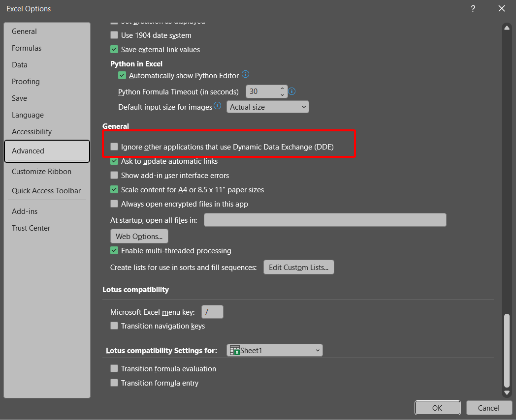Open the Save options category
Viewport: 516px width, 420px height.
47,98
